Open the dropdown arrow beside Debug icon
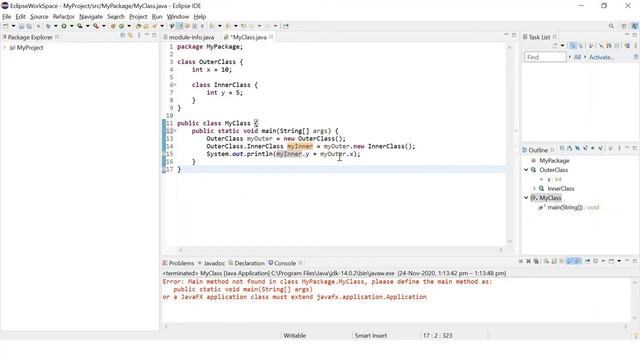The height and width of the screenshot is (360, 640). [x=56, y=26]
